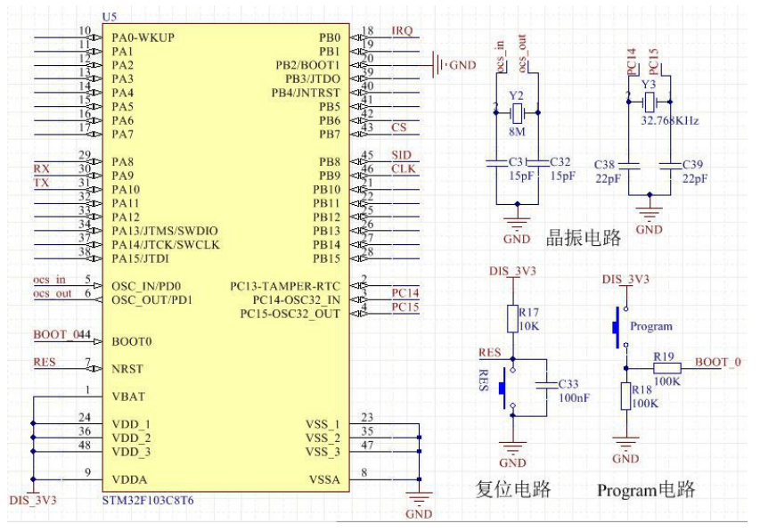This screenshot has width=760, height=532.
Task: Select the Y3 32.768KHz crystal symbol
Action: click(x=649, y=102)
